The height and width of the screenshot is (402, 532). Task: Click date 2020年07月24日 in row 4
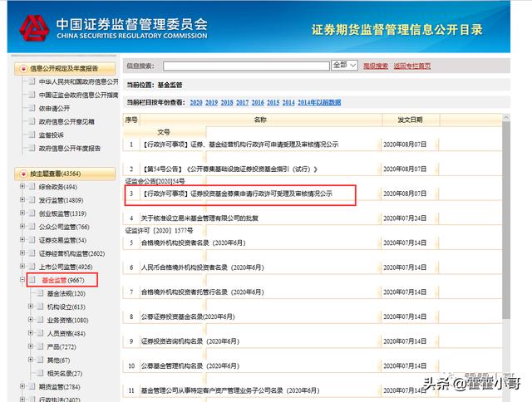click(405, 218)
